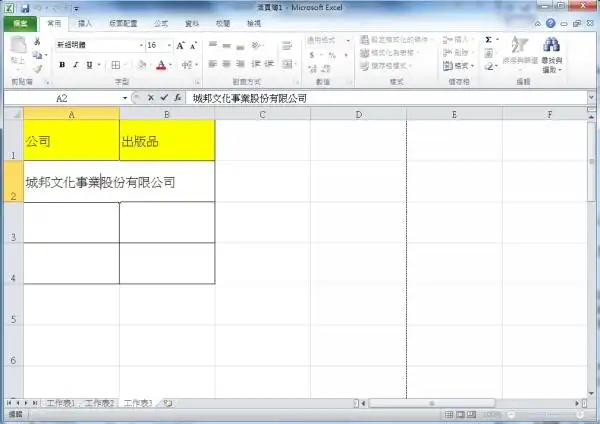Open the number format dropdown
The image size is (600, 424).
coord(348,40)
